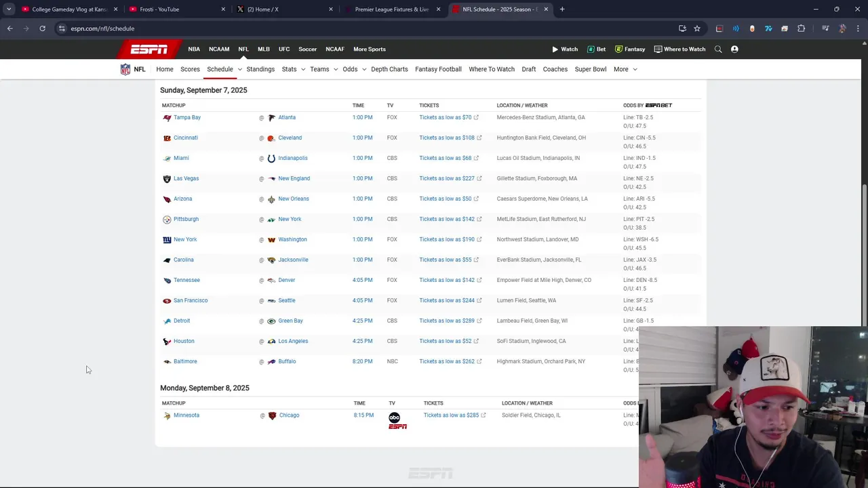Open Tickets as low as $289 link
868x488 pixels.
click(x=447, y=321)
